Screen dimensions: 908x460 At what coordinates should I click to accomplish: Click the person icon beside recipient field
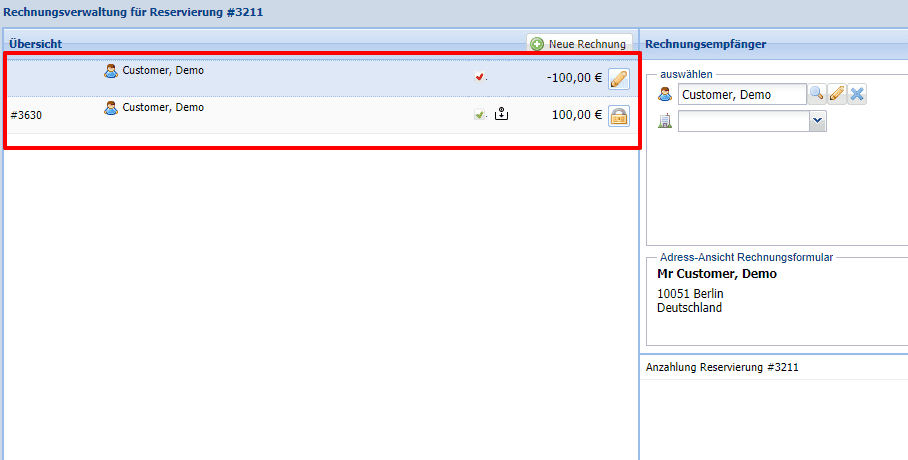tap(665, 95)
